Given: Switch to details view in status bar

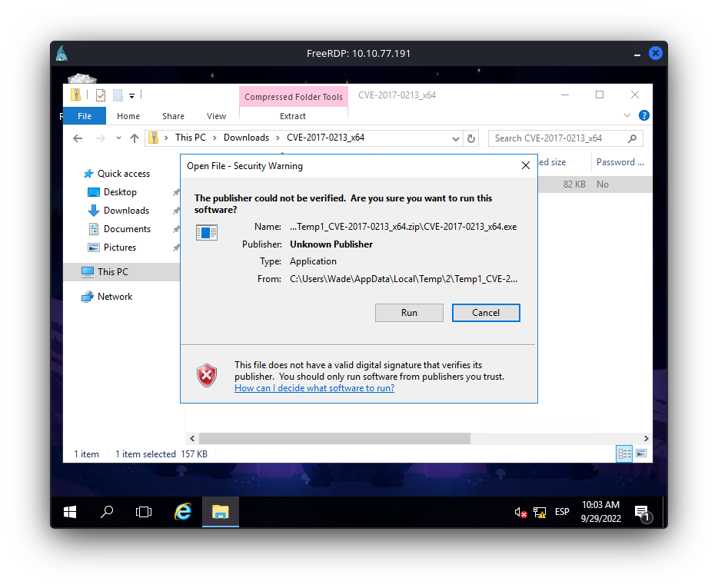Looking at the screenshot, I should (x=624, y=453).
